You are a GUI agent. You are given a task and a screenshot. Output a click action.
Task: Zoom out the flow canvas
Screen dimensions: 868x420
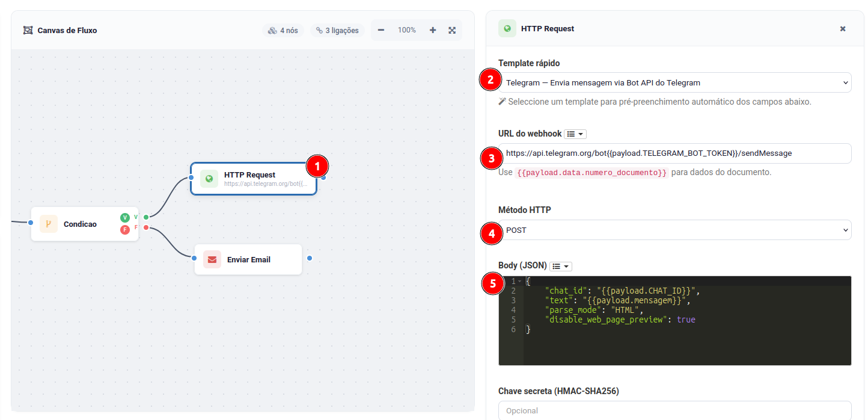381,30
